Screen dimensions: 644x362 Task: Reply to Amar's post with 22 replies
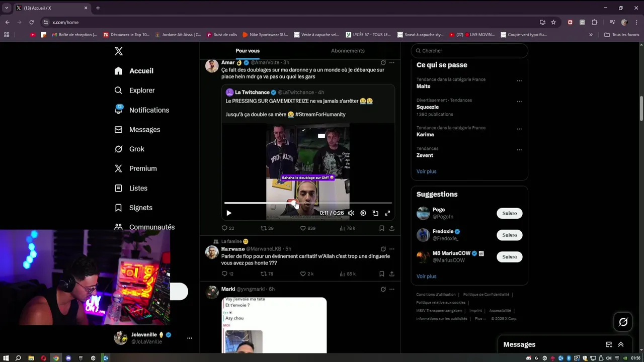point(228,228)
